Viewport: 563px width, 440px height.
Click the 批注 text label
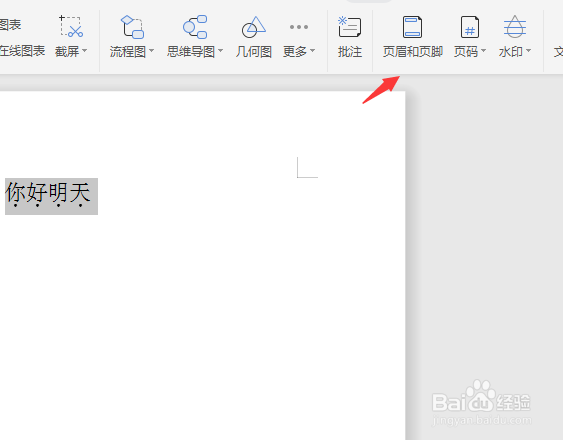click(350, 51)
